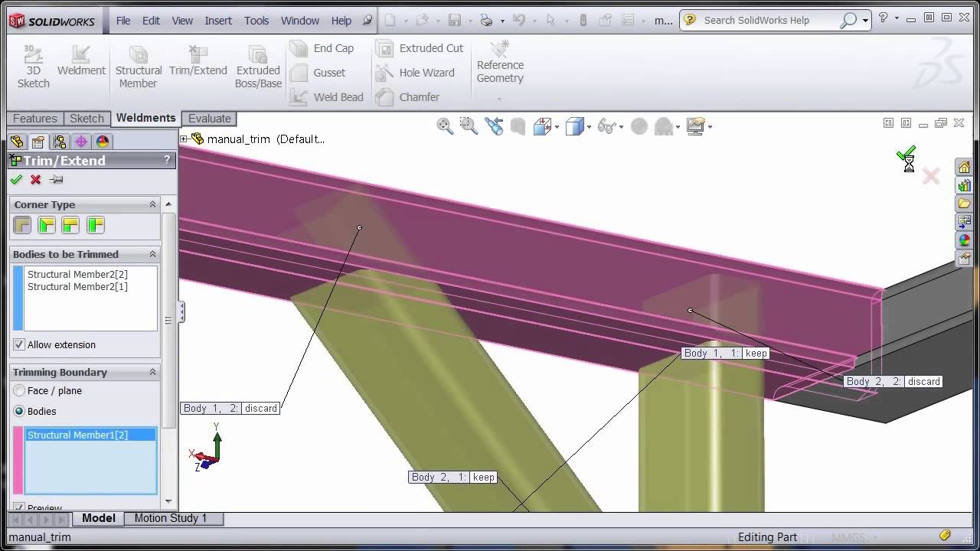980x551 pixels.
Task: Open the Insert menu
Action: (x=218, y=21)
